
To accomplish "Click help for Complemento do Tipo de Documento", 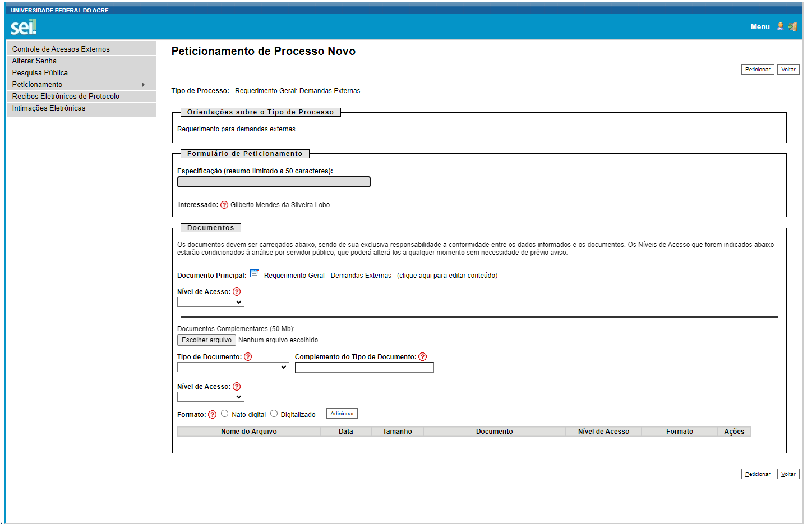I will pos(422,356).
